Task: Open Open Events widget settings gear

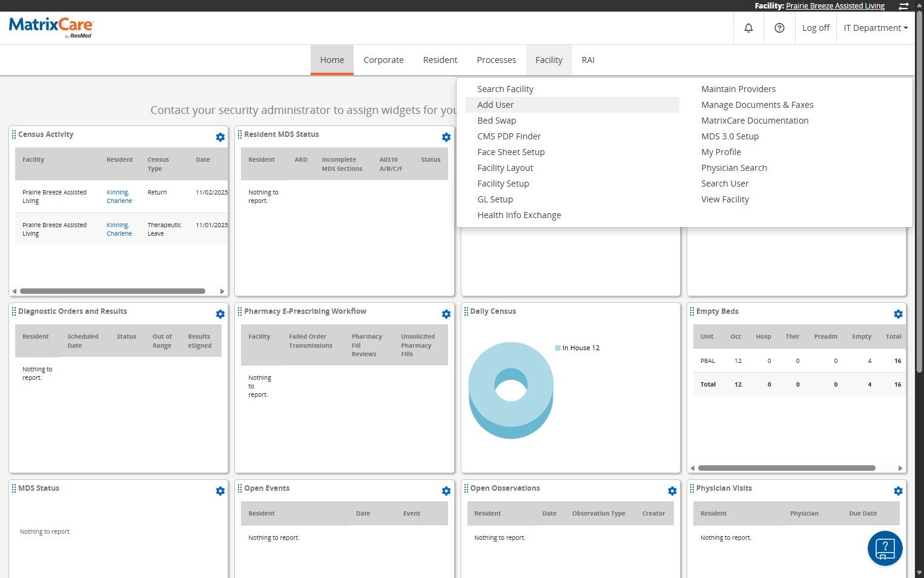Action: click(x=446, y=491)
